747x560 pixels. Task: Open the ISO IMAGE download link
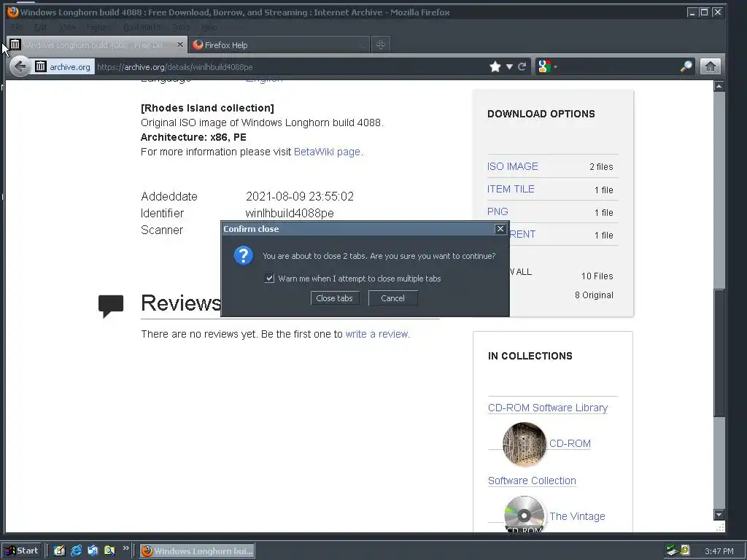[x=512, y=166]
